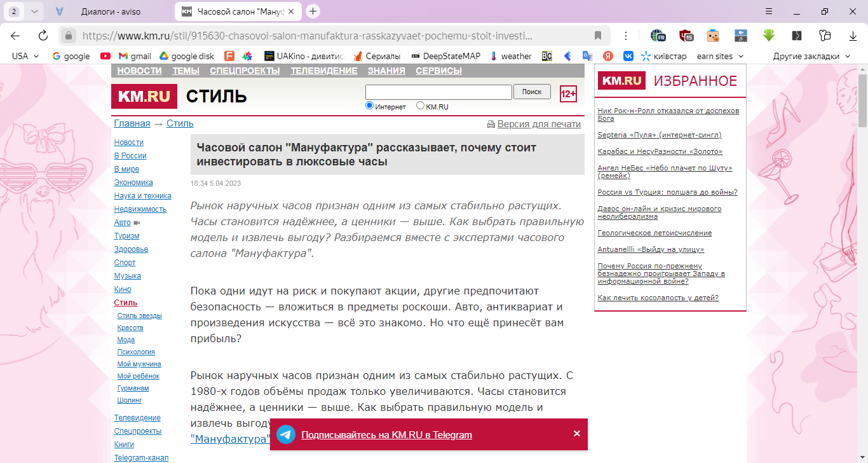Open the Сериалы bookmark

click(377, 56)
